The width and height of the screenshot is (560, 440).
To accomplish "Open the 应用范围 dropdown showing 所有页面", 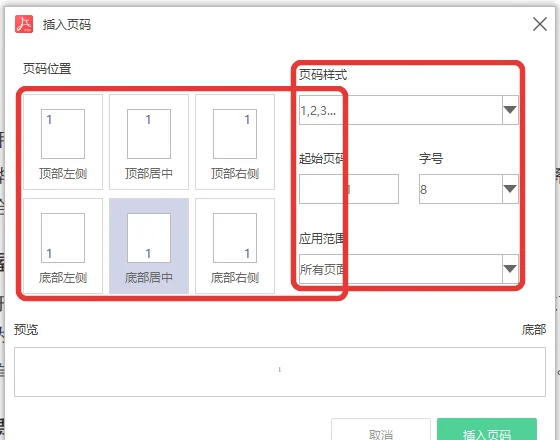I will tap(409, 269).
